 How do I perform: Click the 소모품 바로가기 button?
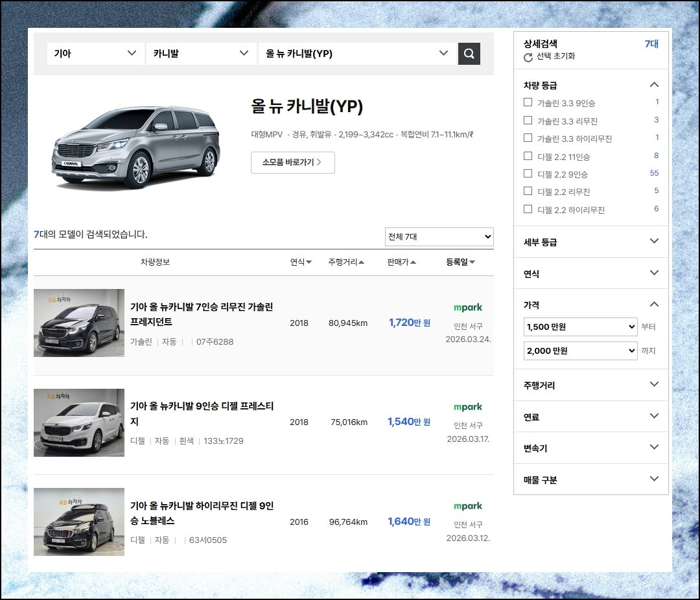coord(293,163)
